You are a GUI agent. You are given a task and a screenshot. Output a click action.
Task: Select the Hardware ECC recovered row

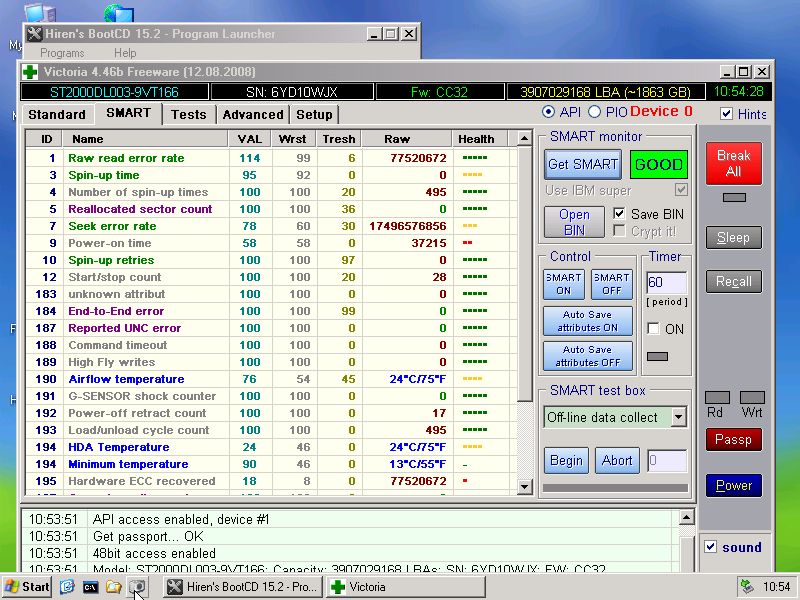(271, 481)
